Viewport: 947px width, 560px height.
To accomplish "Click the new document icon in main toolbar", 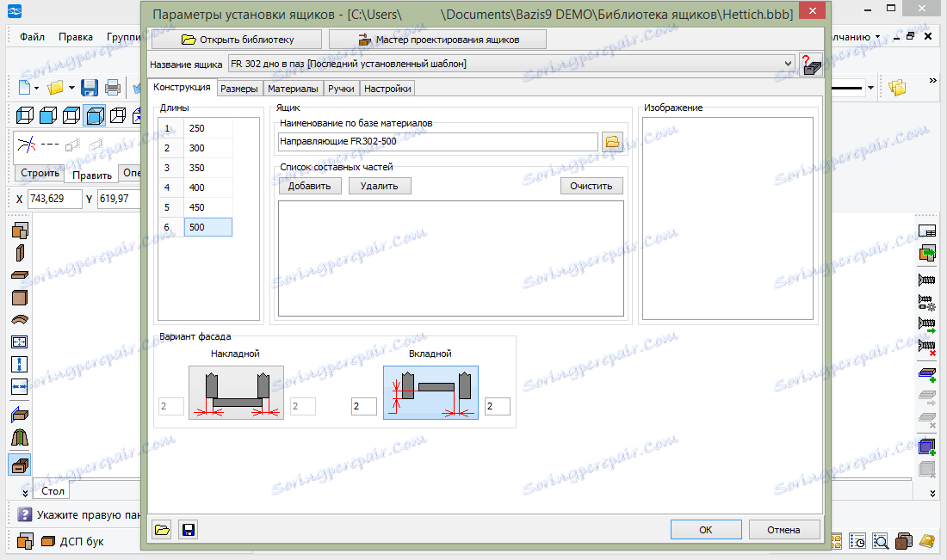I will pyautogui.click(x=25, y=88).
